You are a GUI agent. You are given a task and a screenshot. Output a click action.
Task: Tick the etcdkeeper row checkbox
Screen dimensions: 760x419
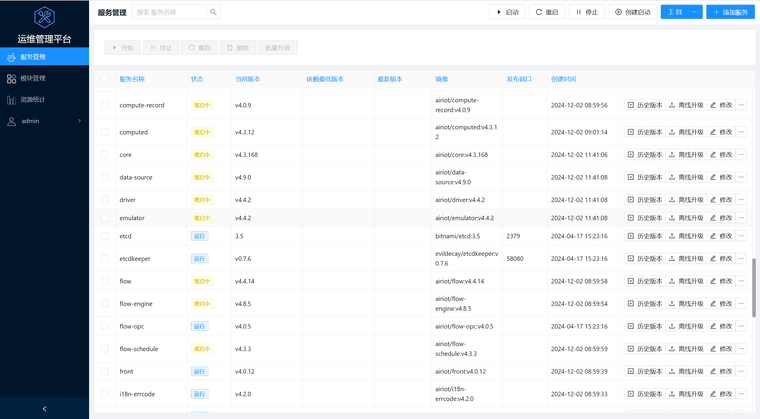coord(105,259)
